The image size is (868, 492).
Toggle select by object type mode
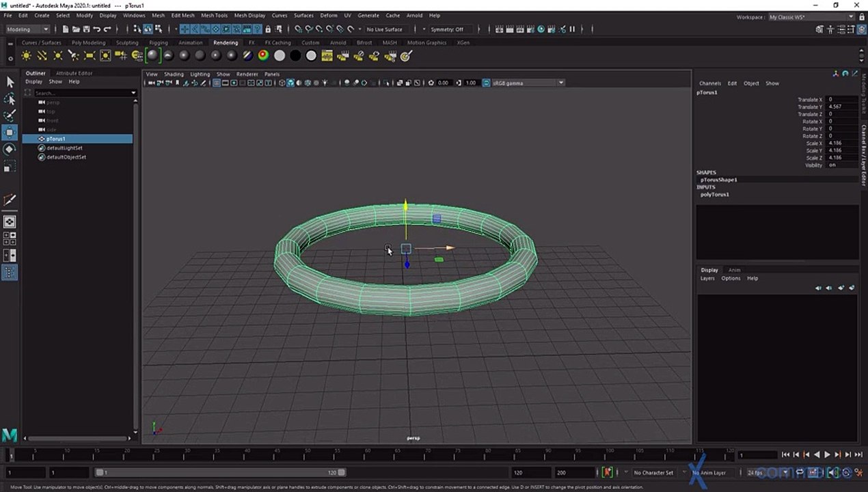pyautogui.click(x=148, y=29)
